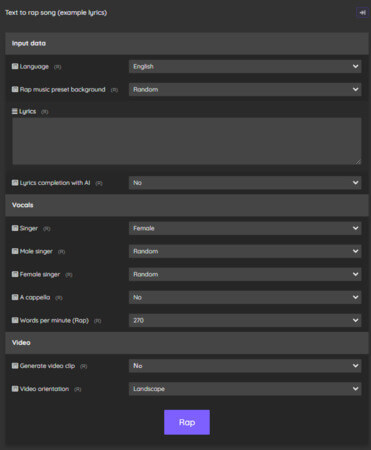Click the icon beside Language label
Screen dimensions: 371x450
(x=15, y=66)
